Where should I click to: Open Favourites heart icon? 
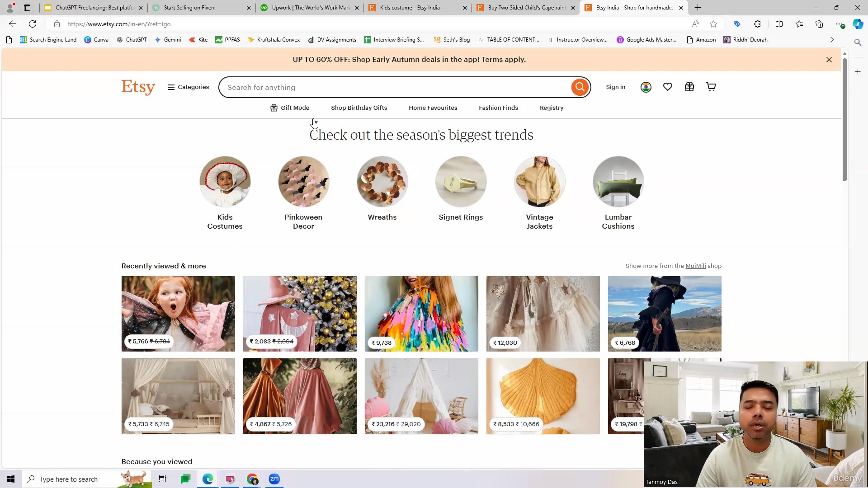coord(668,87)
